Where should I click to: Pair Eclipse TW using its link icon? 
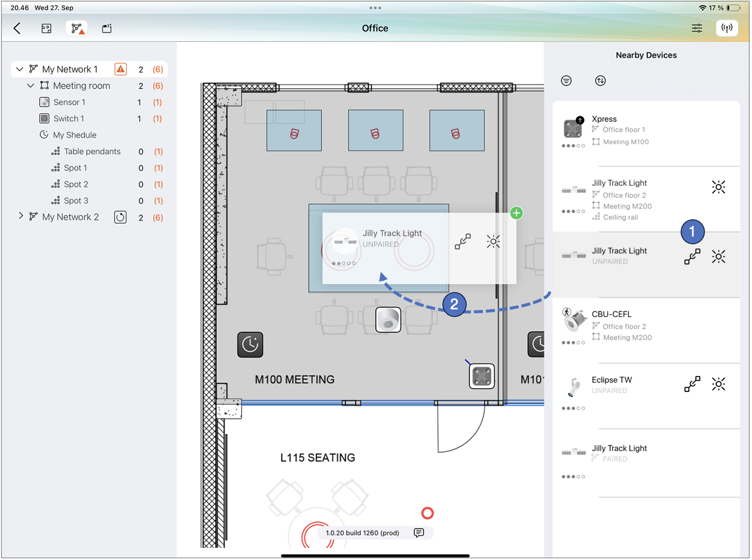coord(692,384)
